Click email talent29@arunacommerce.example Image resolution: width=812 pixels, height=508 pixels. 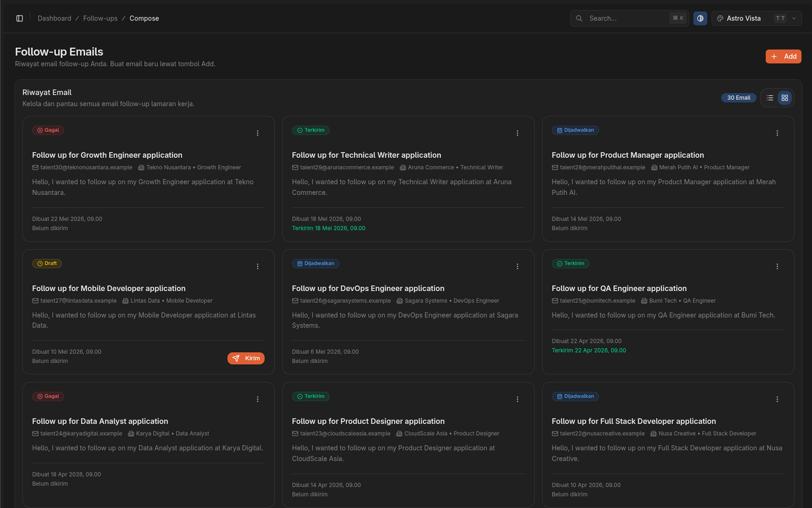click(347, 167)
